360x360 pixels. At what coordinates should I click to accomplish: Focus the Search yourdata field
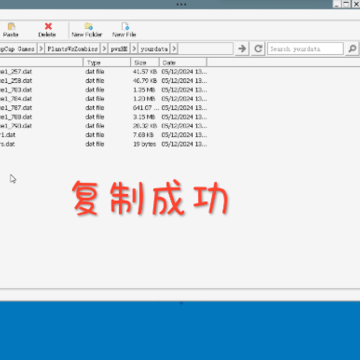pos(305,49)
